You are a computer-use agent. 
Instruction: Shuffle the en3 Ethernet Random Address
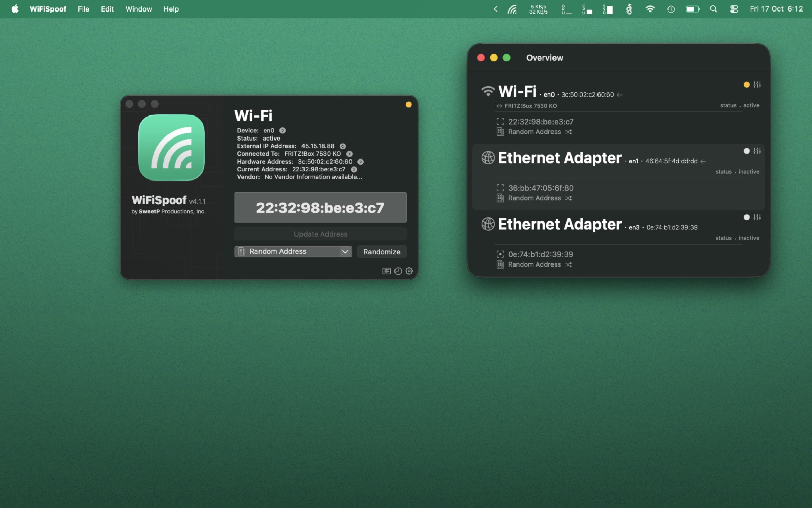point(569,264)
